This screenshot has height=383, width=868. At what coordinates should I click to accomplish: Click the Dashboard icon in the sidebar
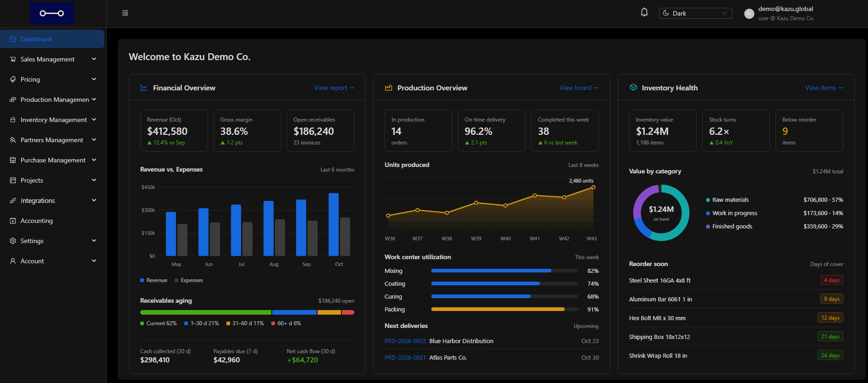click(13, 39)
